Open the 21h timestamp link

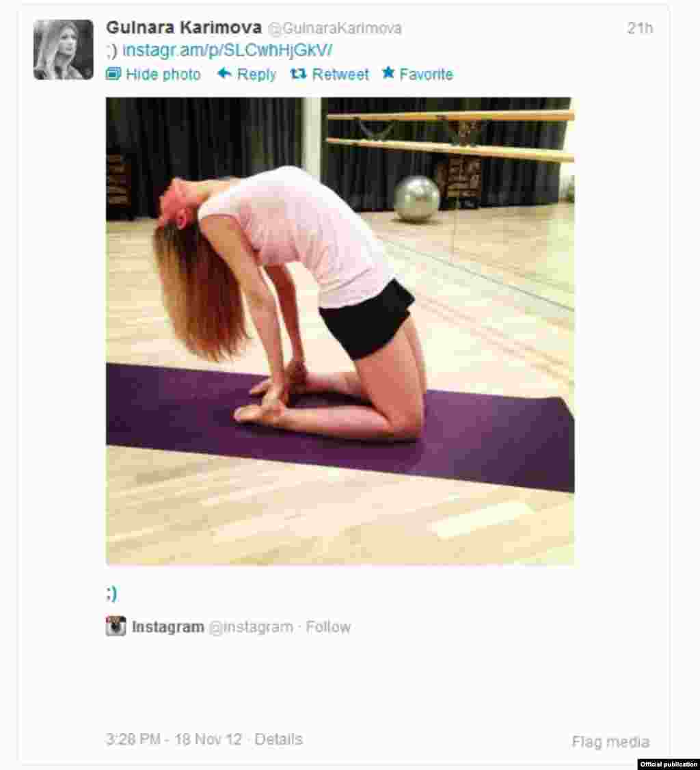pos(640,28)
